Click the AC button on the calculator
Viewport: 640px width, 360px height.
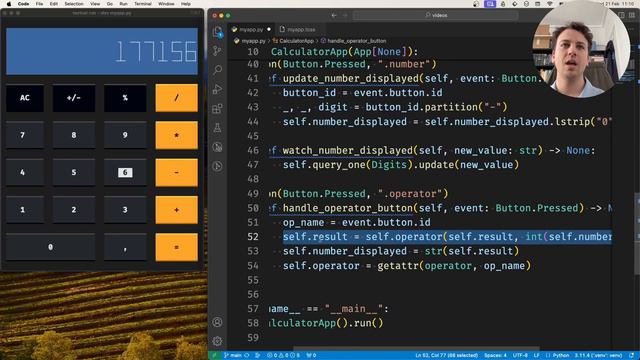tap(25, 98)
